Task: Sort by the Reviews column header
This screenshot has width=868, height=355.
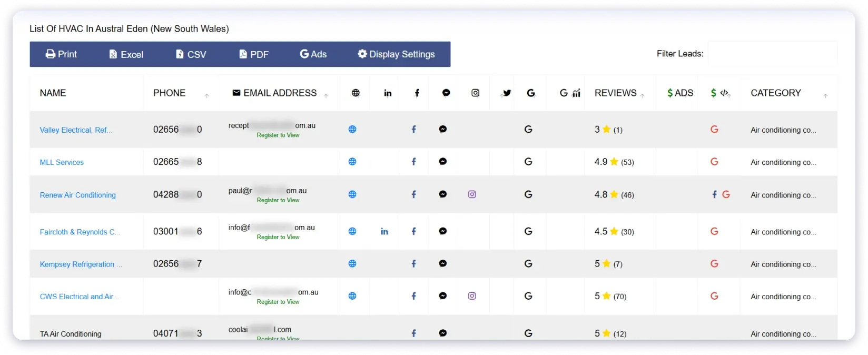Action: pyautogui.click(x=615, y=93)
